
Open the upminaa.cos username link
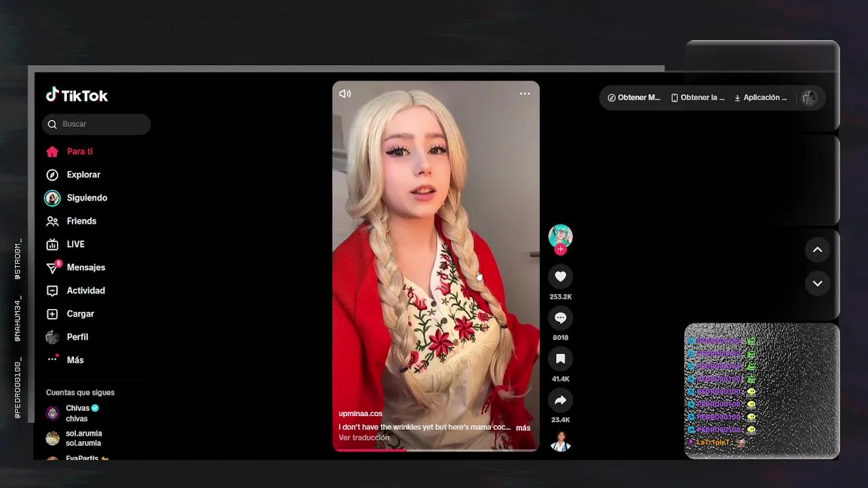pyautogui.click(x=361, y=413)
